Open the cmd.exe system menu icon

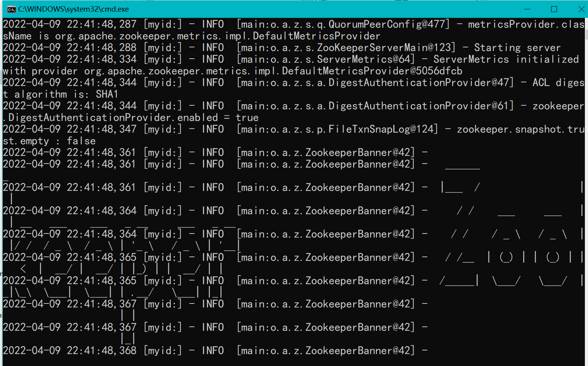11,9
